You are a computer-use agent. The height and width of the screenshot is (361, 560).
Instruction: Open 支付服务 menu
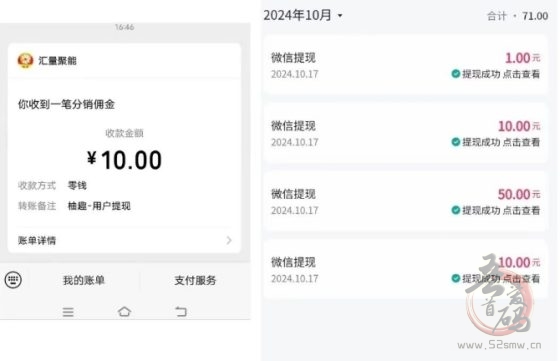pos(195,280)
